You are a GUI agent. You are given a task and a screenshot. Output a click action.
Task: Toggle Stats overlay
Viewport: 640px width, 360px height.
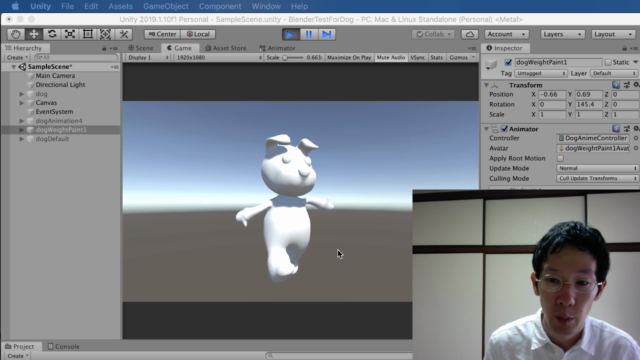(x=436, y=58)
